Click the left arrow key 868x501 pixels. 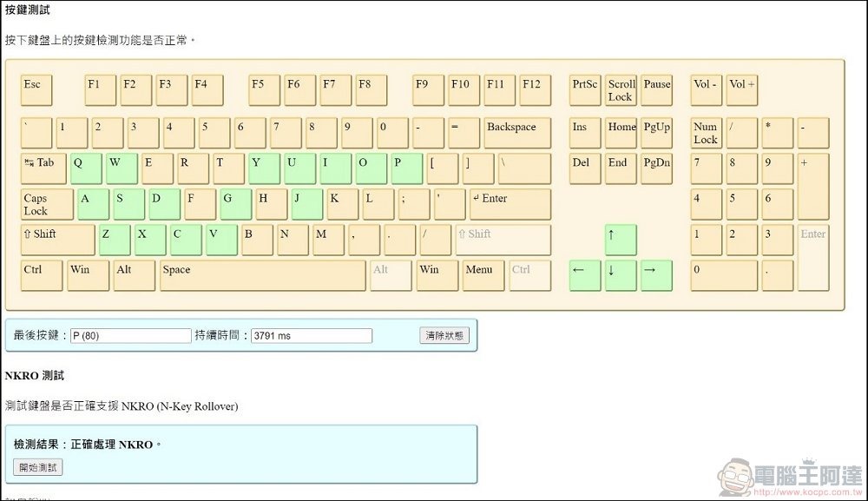[x=584, y=275]
